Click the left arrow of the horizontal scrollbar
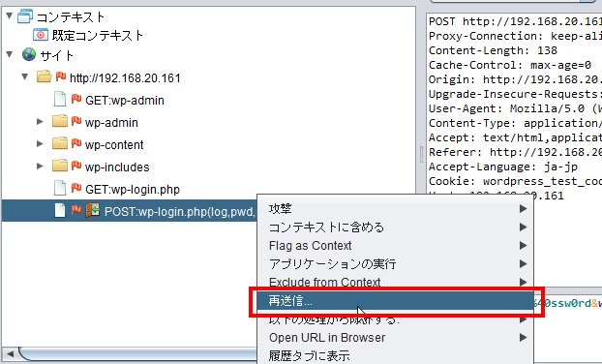The height and width of the screenshot is (364, 602). [10, 353]
